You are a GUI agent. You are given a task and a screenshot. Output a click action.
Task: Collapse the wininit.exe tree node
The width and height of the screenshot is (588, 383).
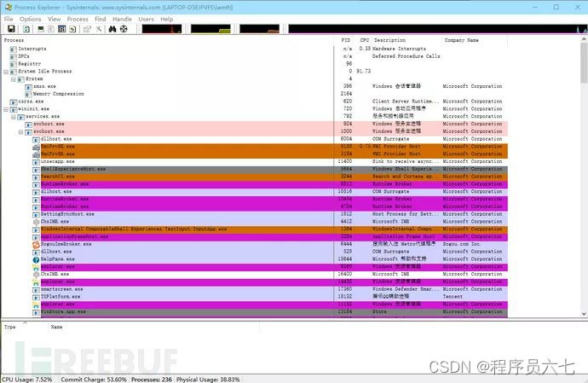pyautogui.click(x=6, y=109)
